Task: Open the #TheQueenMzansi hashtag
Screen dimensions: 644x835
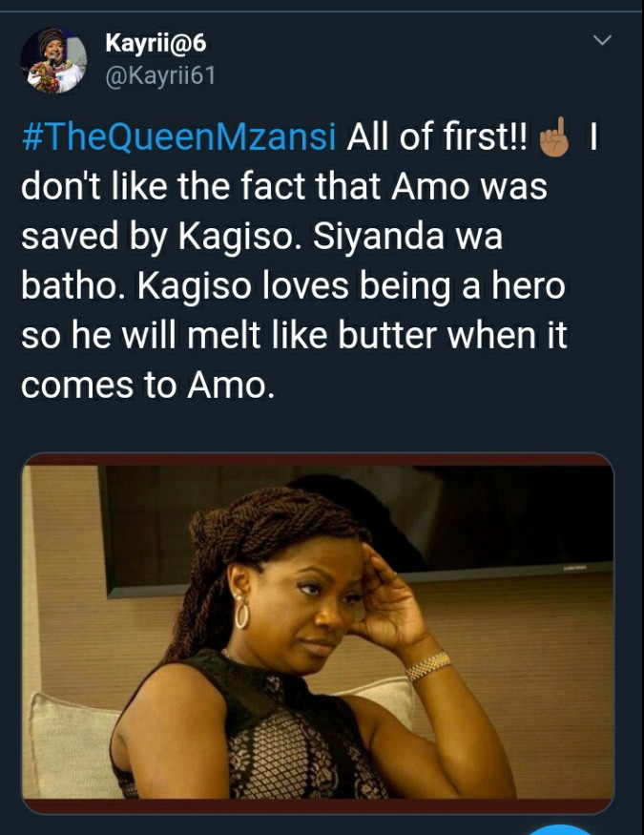Action: (x=178, y=136)
